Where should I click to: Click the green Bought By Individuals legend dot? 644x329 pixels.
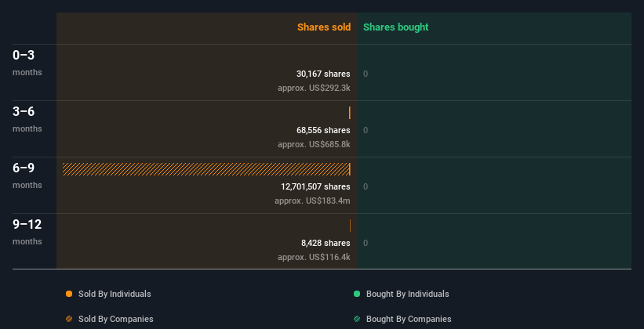pyautogui.click(x=357, y=294)
